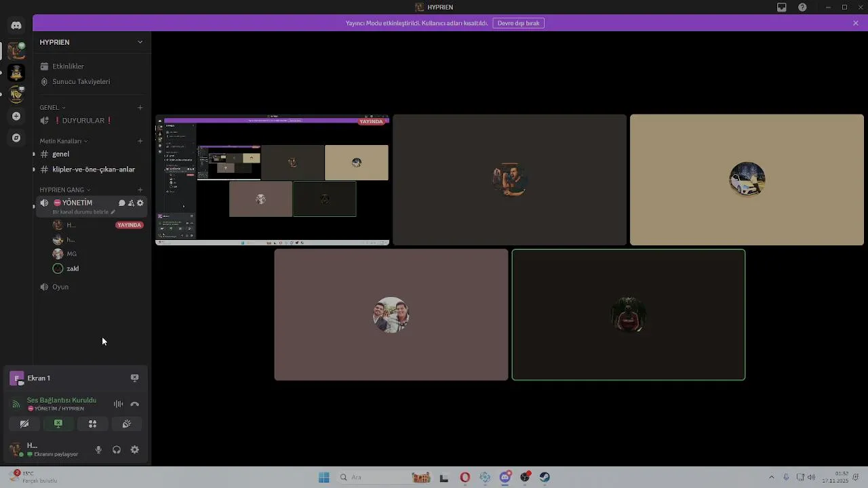Click 'Devre dışı bırak' in streamer banner

tap(519, 23)
